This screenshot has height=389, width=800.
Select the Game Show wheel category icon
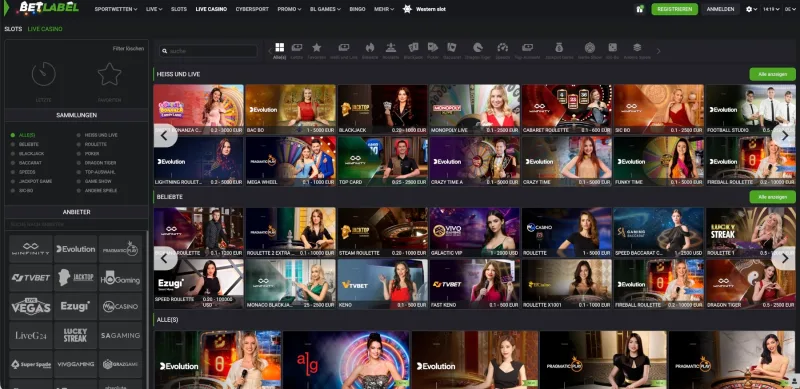[x=590, y=47]
